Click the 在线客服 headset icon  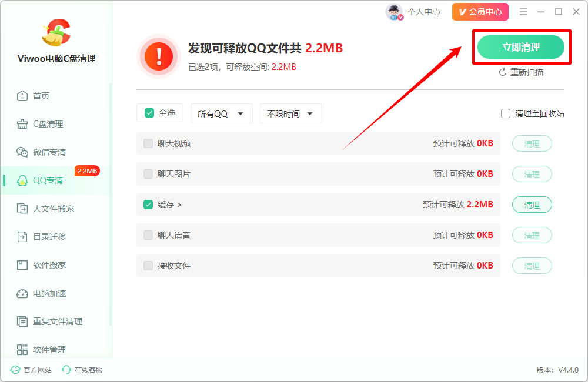(x=66, y=370)
